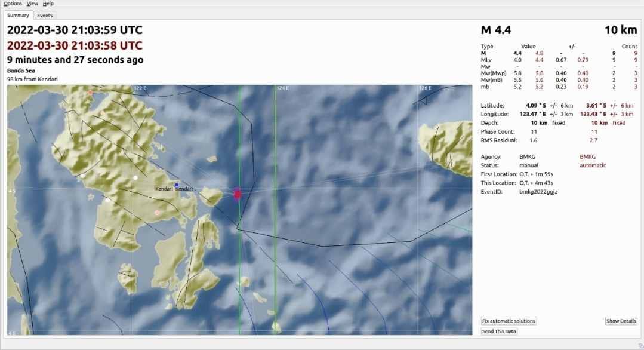Switch to the Events tab
Viewport: 644px width, 350px height.
(45, 16)
